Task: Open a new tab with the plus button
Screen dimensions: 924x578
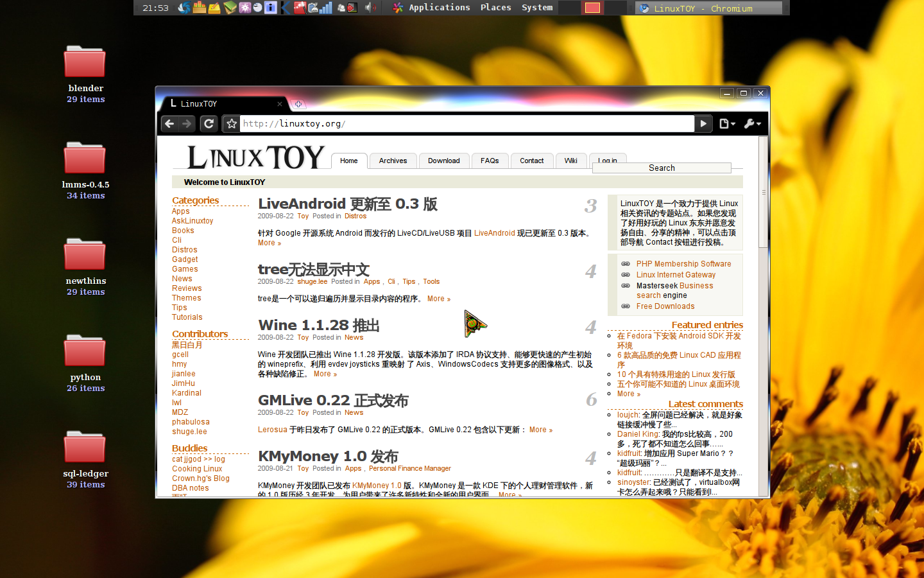Action: click(298, 104)
